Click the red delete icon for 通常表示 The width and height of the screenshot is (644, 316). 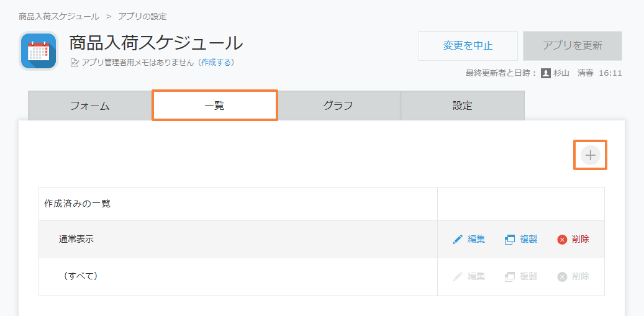(x=562, y=240)
